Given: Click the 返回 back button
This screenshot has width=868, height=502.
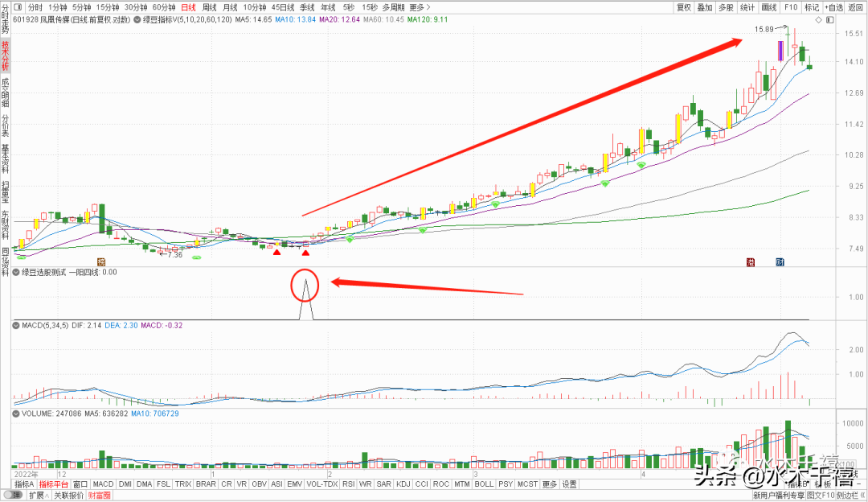Looking at the screenshot, I should tap(855, 7).
